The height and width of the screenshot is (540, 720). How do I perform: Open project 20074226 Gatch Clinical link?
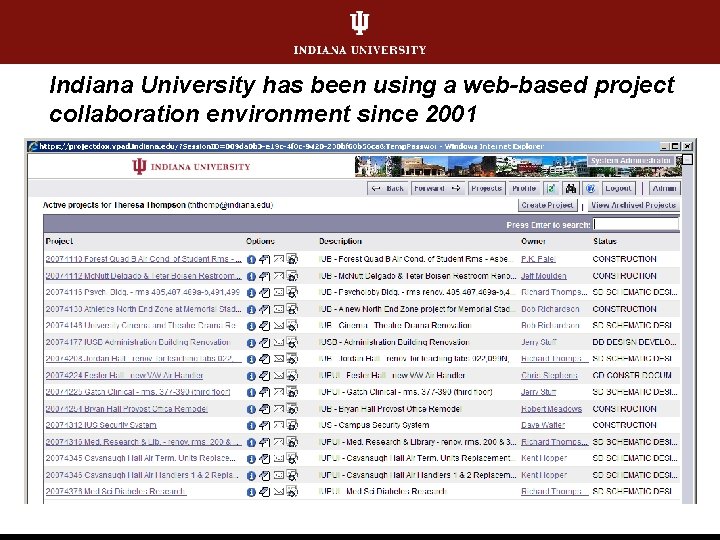tap(138, 392)
